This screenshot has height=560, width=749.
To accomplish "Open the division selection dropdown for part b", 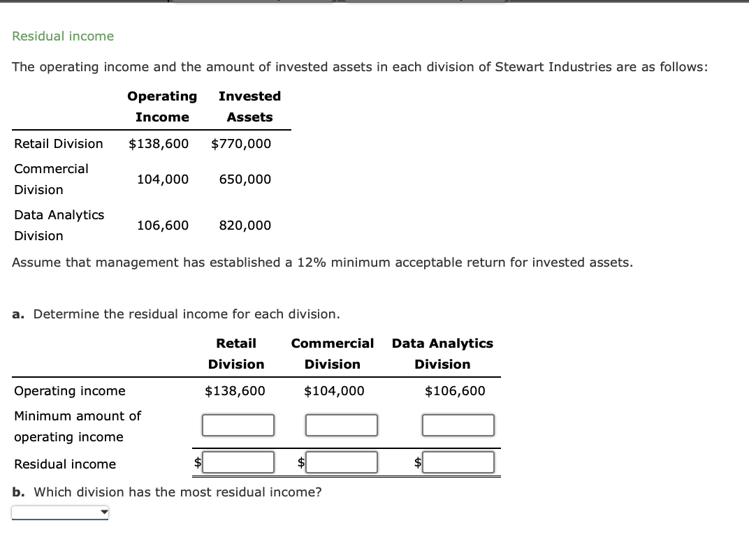I will [59, 512].
